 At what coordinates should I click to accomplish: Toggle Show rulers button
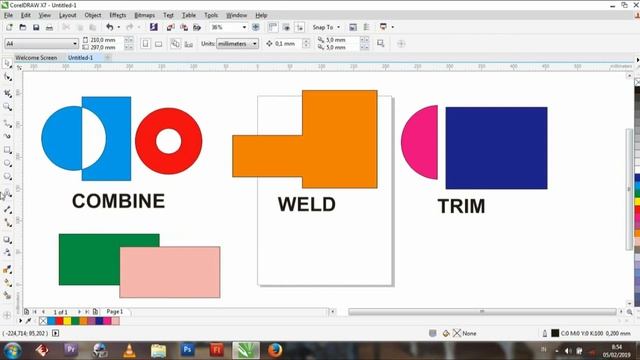click(x=273, y=27)
